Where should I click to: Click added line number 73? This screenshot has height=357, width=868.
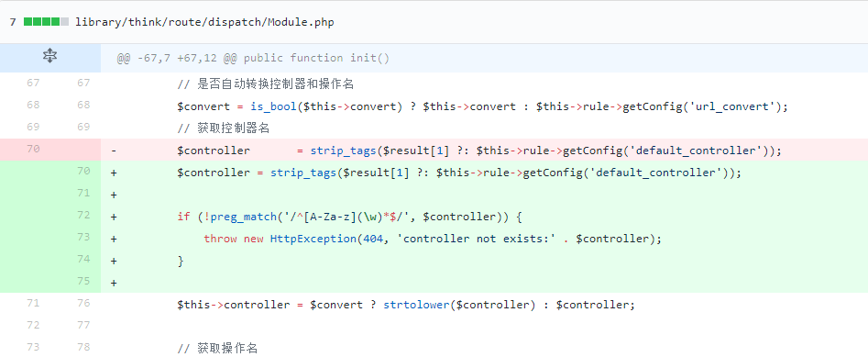tap(83, 237)
